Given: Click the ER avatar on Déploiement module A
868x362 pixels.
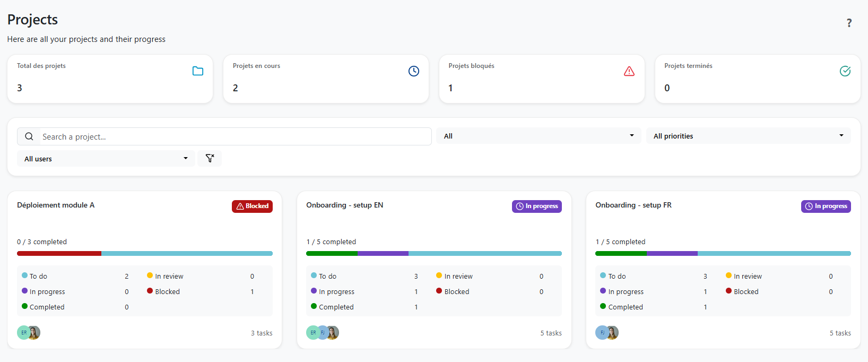Looking at the screenshot, I should (24, 333).
